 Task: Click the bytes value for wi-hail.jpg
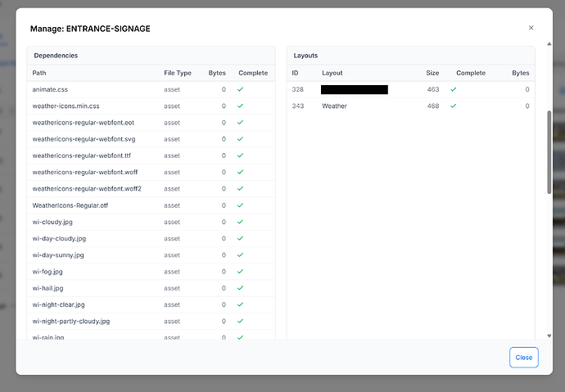pyautogui.click(x=224, y=288)
